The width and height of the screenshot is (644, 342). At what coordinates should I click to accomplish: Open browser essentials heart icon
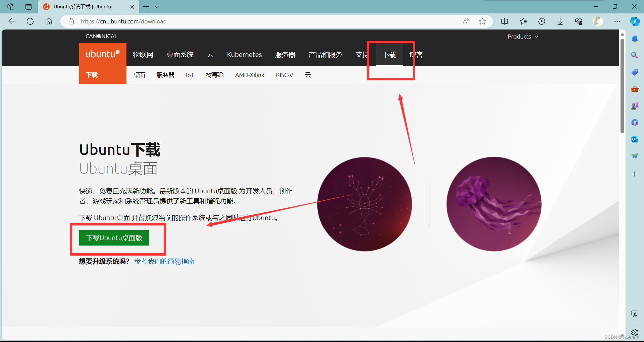click(x=579, y=21)
